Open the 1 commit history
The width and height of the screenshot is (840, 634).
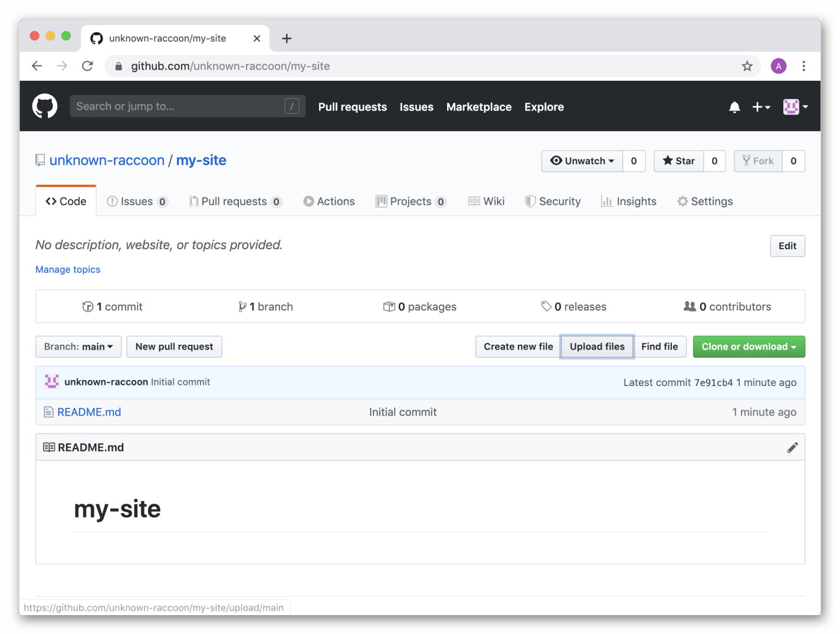[112, 306]
